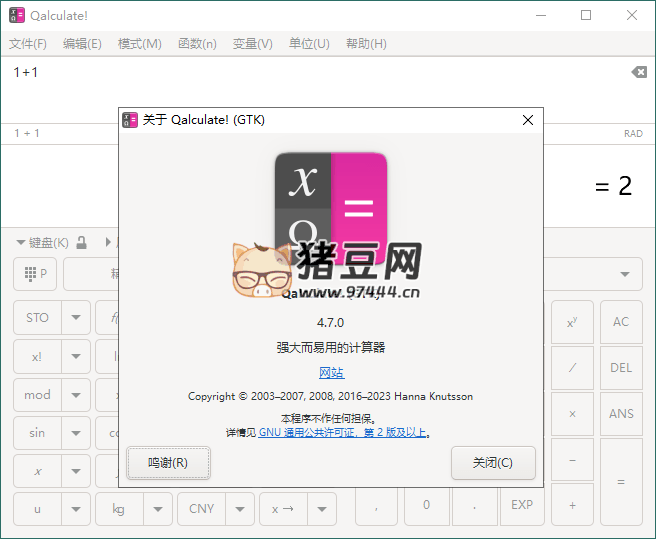Viewport: 656px width, 539px height.
Task: Open the dropdown arrow beside STO
Action: [76, 318]
